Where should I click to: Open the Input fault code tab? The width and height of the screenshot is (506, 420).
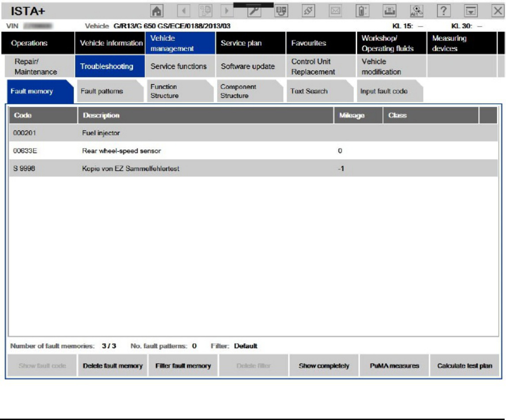[x=390, y=91]
